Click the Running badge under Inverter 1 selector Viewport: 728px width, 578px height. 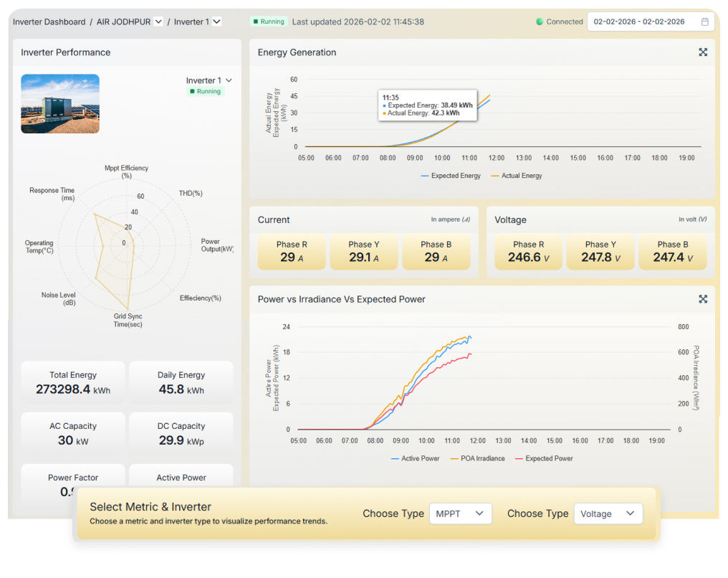[x=207, y=92]
